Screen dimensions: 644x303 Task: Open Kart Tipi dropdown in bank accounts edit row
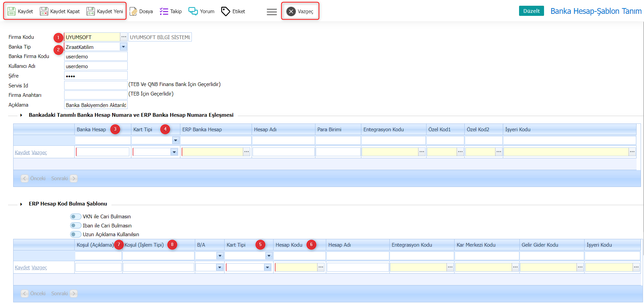pos(174,152)
